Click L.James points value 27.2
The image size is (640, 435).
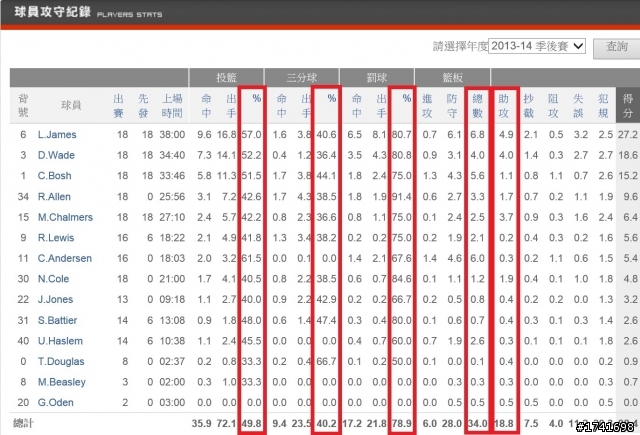628,135
